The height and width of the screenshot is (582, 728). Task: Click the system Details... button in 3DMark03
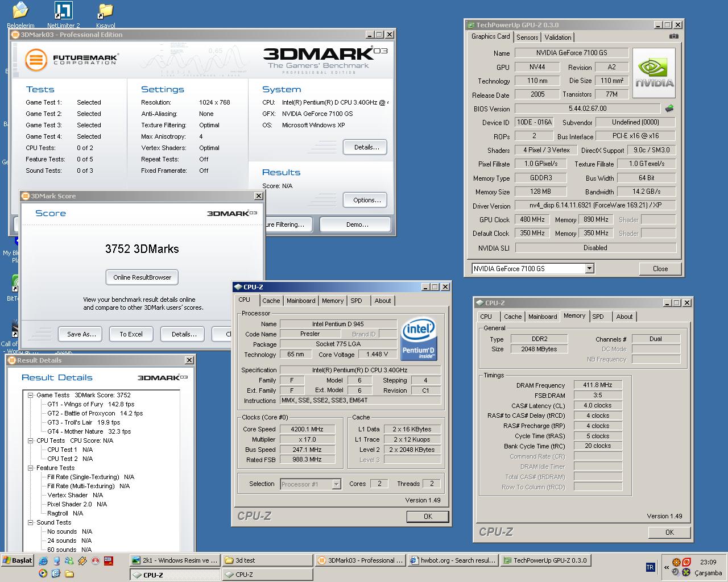(366, 147)
